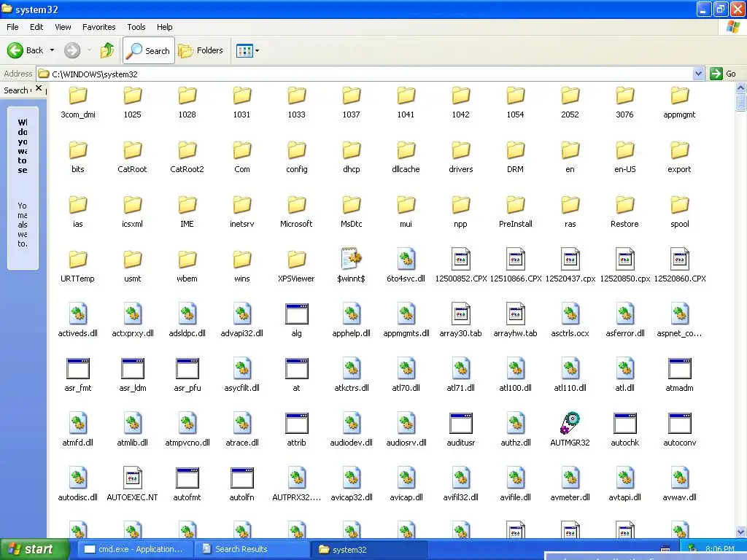The height and width of the screenshot is (560, 747).
Task: Select the audiosrv.dll file
Action: (406, 429)
